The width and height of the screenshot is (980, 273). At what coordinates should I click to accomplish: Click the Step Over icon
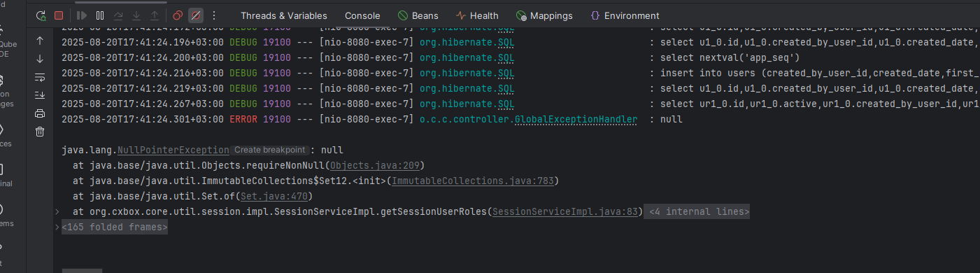(118, 15)
